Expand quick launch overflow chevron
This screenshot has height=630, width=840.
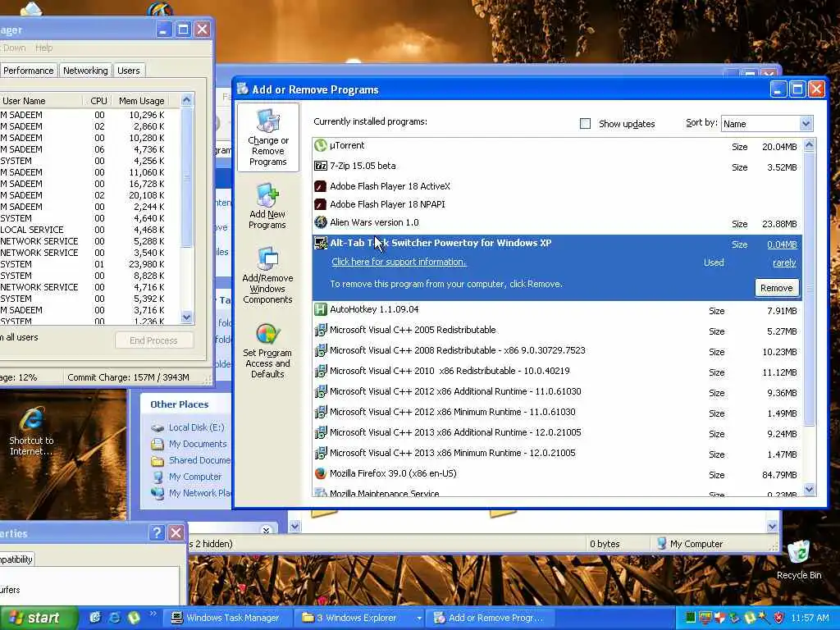[153, 614]
